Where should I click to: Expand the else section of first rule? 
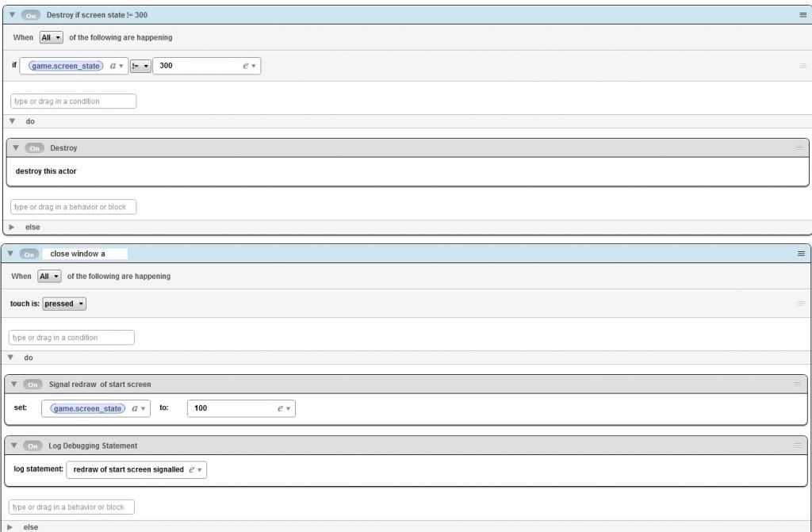point(12,227)
